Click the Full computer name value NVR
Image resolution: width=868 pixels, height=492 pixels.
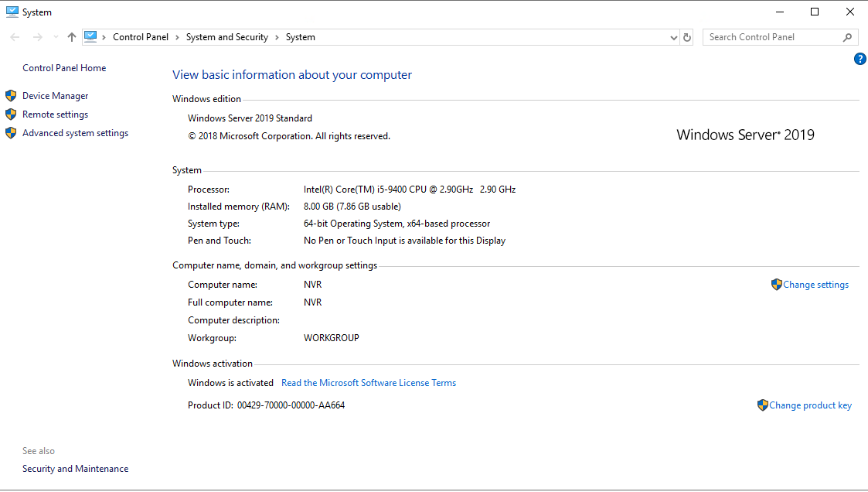[313, 302]
